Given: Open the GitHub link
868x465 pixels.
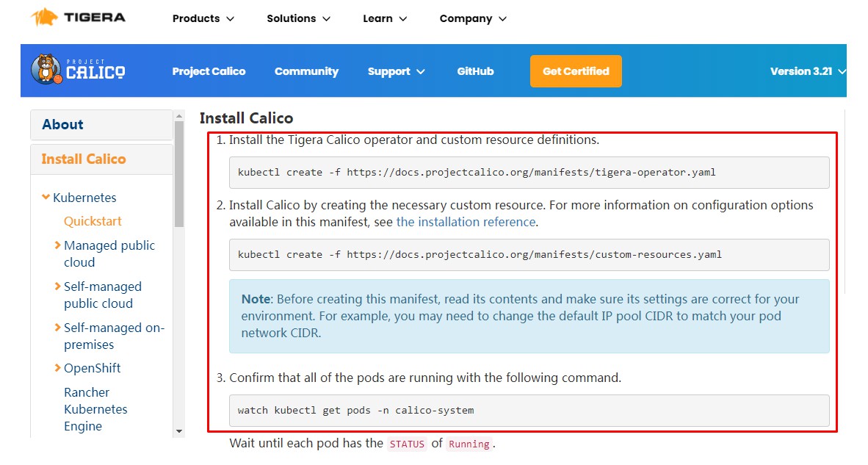Looking at the screenshot, I should (475, 71).
